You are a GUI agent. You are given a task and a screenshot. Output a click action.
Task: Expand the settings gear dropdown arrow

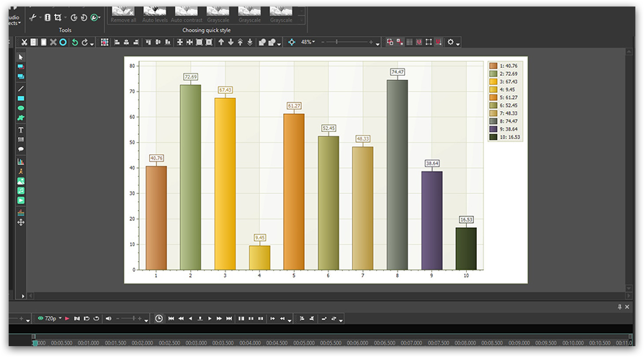(458, 43)
